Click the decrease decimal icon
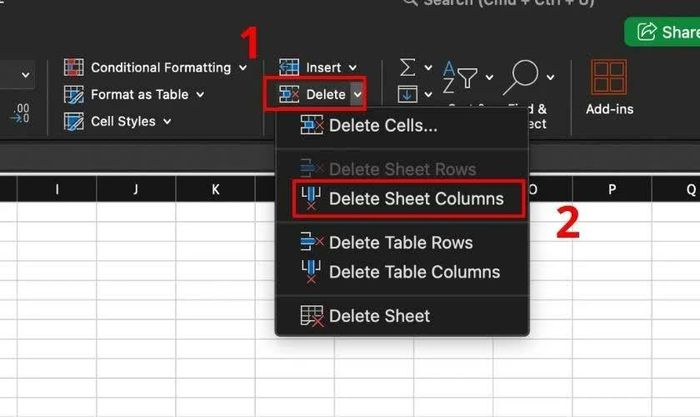Screen dimensions: 700x417 pyautogui.click(x=20, y=113)
